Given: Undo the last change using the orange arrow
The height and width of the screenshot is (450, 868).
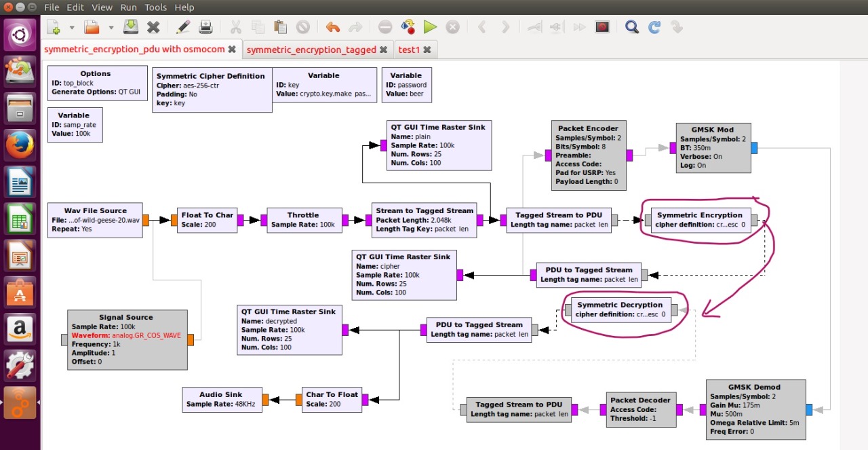Looking at the screenshot, I should point(332,27).
